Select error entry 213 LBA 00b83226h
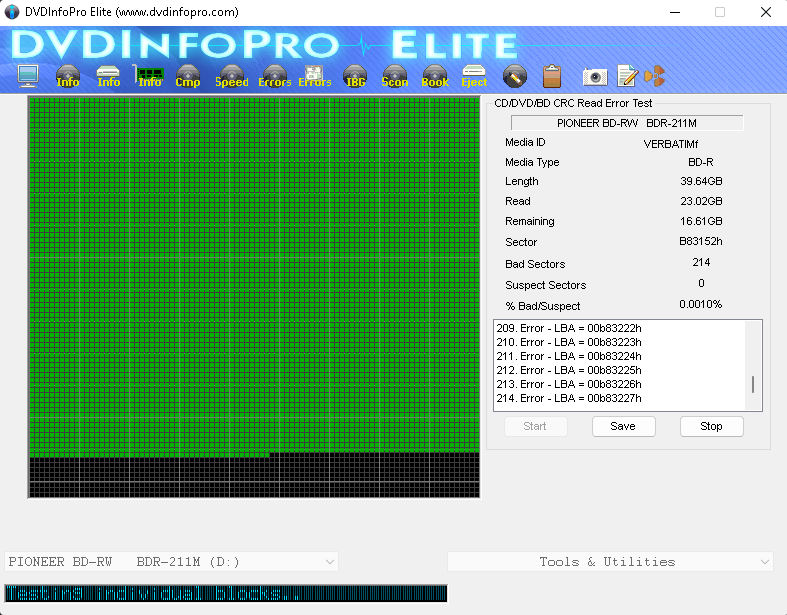The height and width of the screenshot is (615, 787). point(569,385)
